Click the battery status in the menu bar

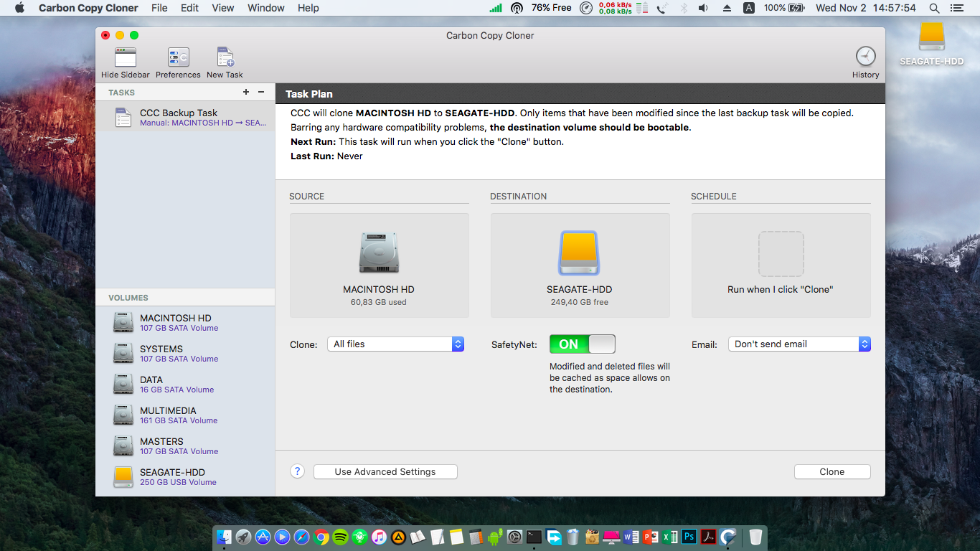coord(784,8)
